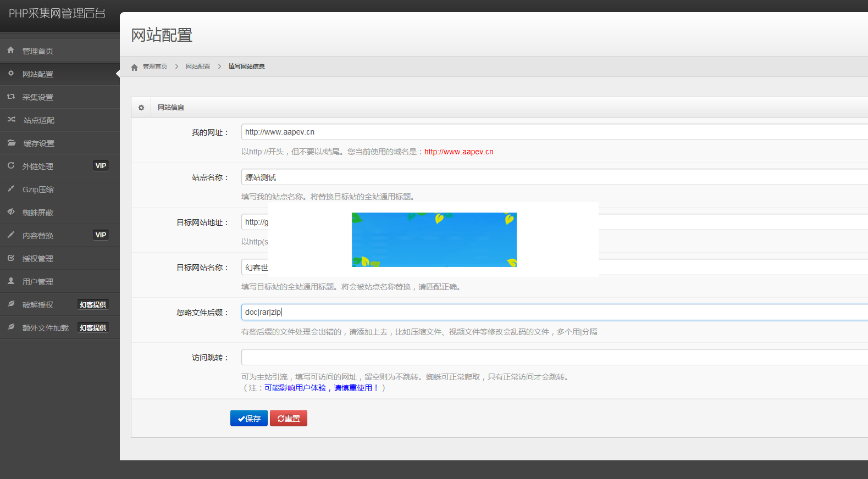
Task: Go to 管理首页 via breadcrumb link
Action: (x=154, y=66)
